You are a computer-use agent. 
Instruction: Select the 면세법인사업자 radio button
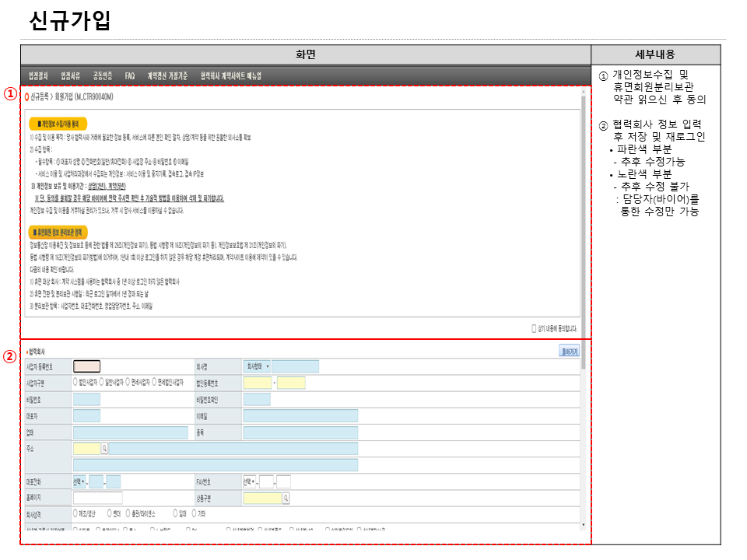point(154,383)
